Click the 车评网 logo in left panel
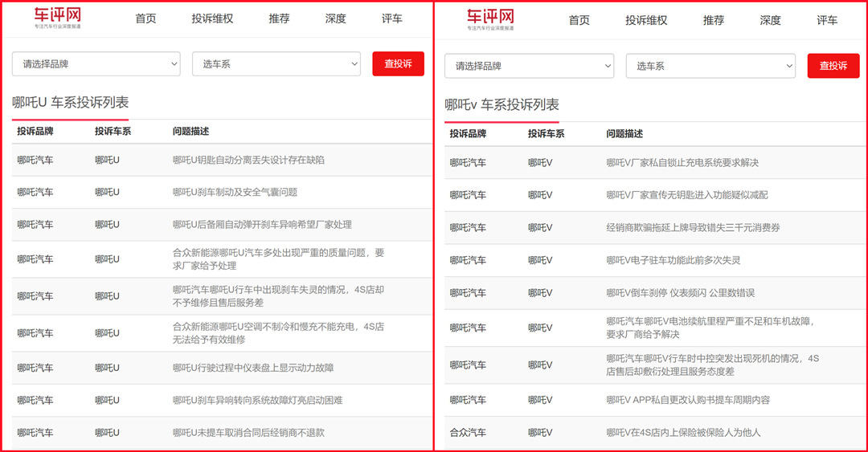Image resolution: width=868 pixels, height=452 pixels. pyautogui.click(x=58, y=18)
